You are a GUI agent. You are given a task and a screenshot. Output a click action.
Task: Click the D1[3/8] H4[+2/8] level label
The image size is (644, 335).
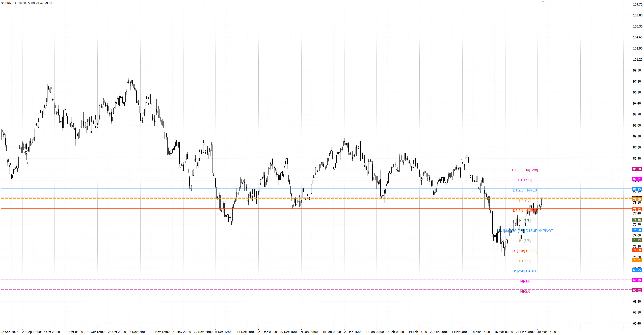coord(525,170)
